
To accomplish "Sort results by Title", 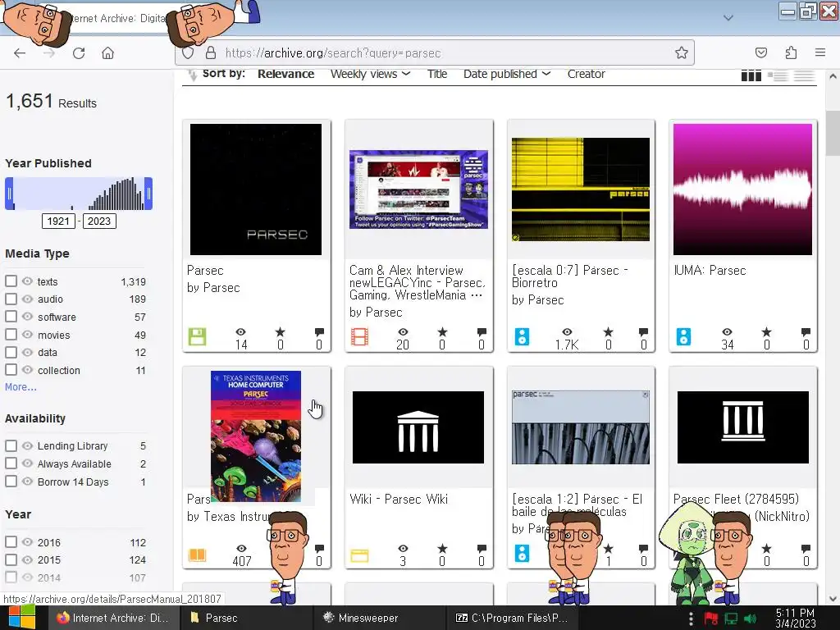I will coord(437,74).
